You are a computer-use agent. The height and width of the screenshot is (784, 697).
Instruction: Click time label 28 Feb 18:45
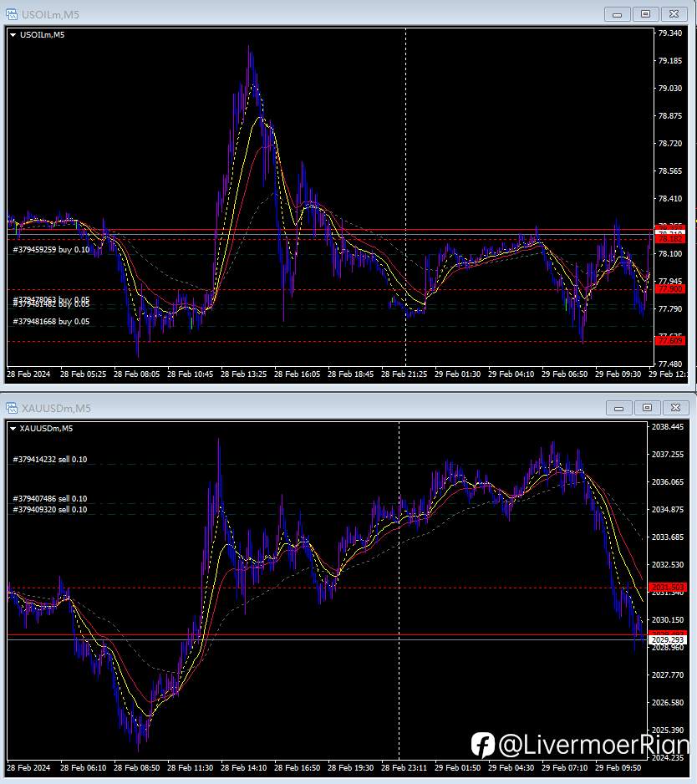(350, 374)
